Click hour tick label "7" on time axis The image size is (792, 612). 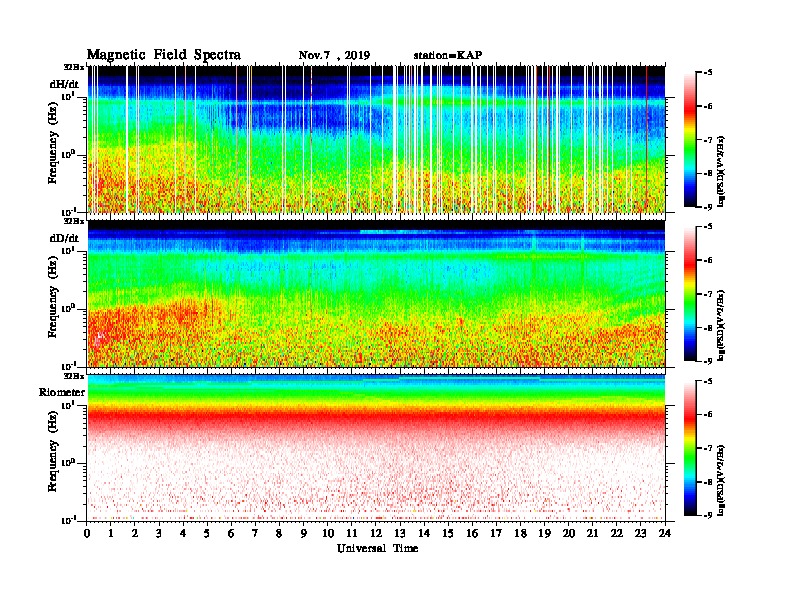(256, 534)
